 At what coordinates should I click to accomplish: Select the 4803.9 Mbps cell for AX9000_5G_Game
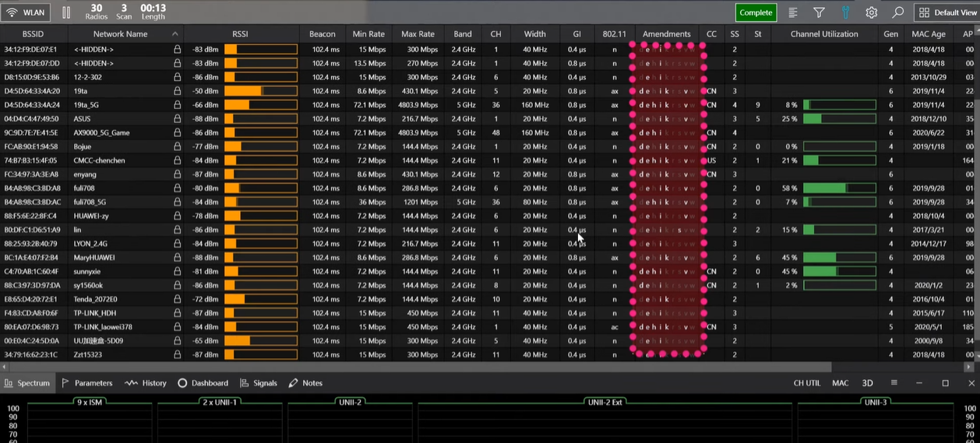point(418,133)
